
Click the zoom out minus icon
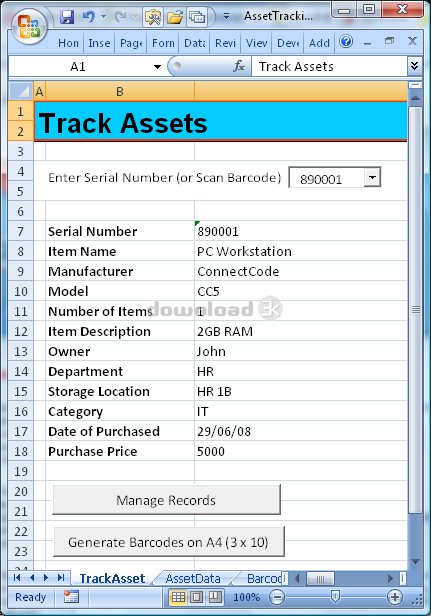277,597
